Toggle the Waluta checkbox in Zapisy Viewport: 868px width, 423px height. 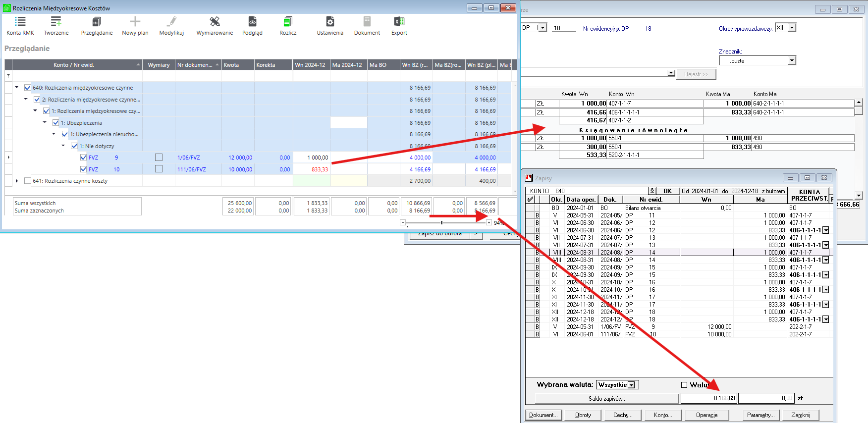click(x=684, y=385)
